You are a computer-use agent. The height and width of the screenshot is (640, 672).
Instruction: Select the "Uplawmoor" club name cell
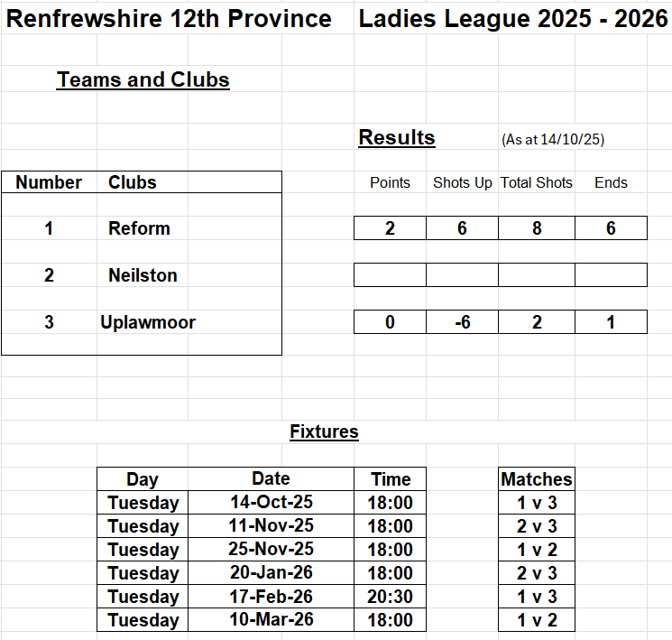coord(148,322)
